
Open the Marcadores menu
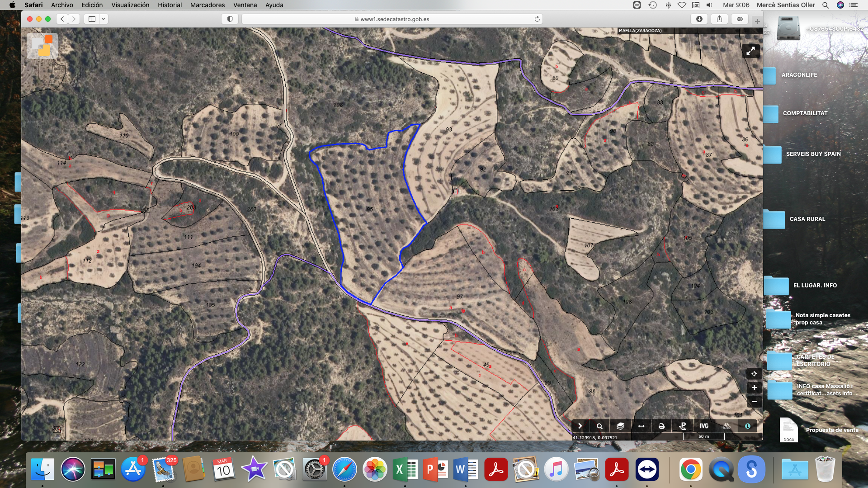(207, 5)
